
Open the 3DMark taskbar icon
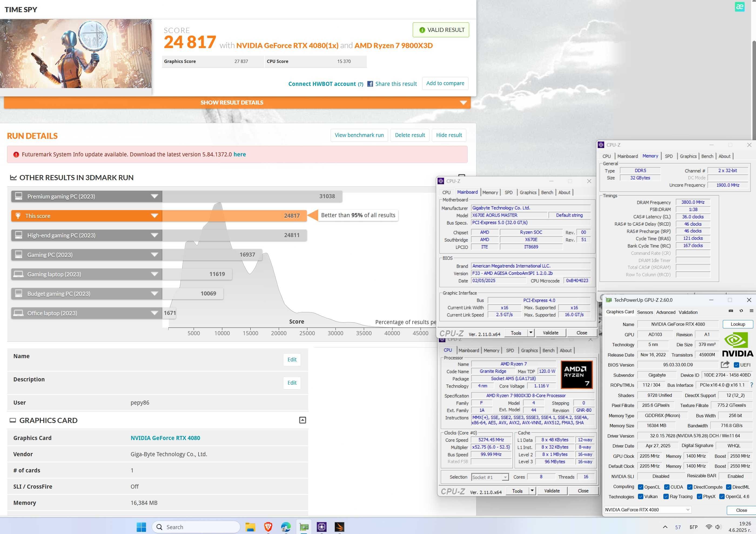coord(339,527)
